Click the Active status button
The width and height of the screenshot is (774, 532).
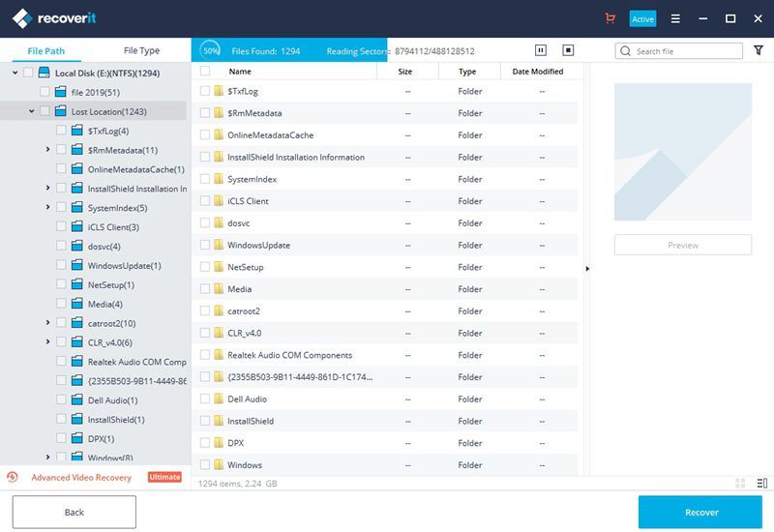pos(642,18)
